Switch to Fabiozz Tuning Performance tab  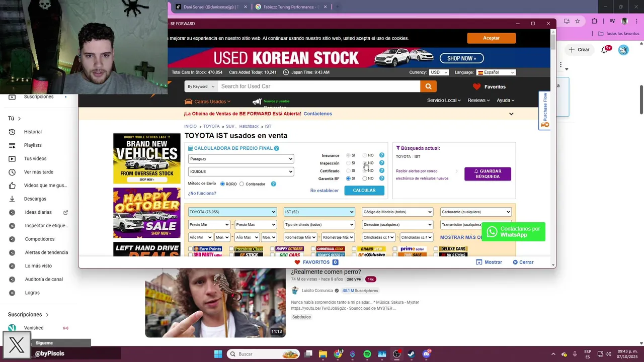(x=291, y=7)
